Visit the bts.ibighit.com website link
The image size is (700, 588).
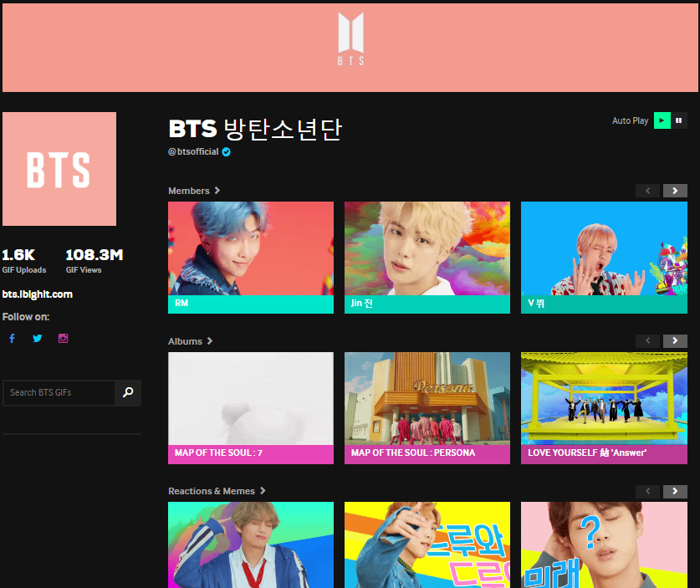[x=38, y=294]
